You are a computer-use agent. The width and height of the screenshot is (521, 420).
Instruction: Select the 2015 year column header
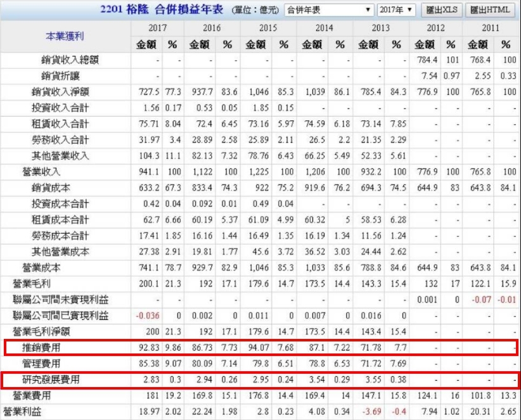(268, 28)
